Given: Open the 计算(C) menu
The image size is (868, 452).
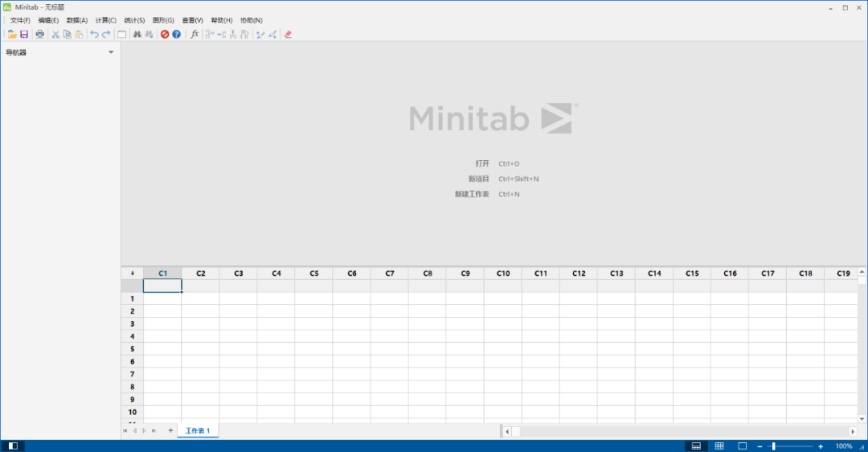Looking at the screenshot, I should 106,20.
